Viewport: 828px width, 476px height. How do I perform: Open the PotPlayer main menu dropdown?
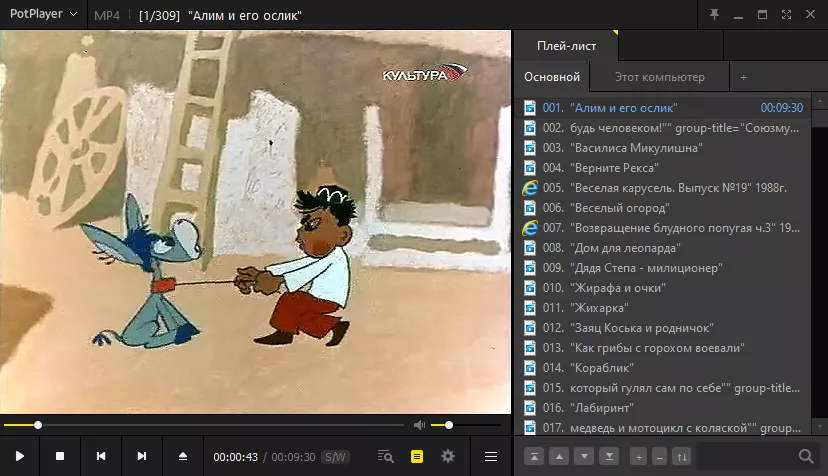click(43, 14)
